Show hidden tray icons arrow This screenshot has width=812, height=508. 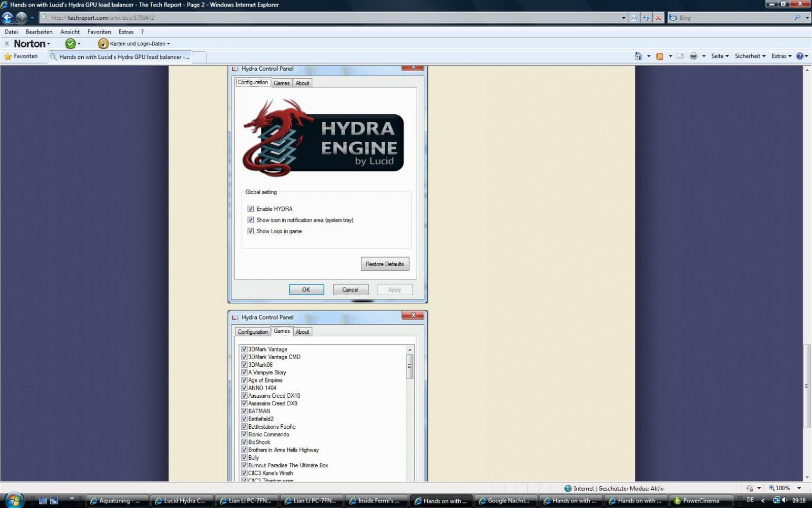pos(763,501)
